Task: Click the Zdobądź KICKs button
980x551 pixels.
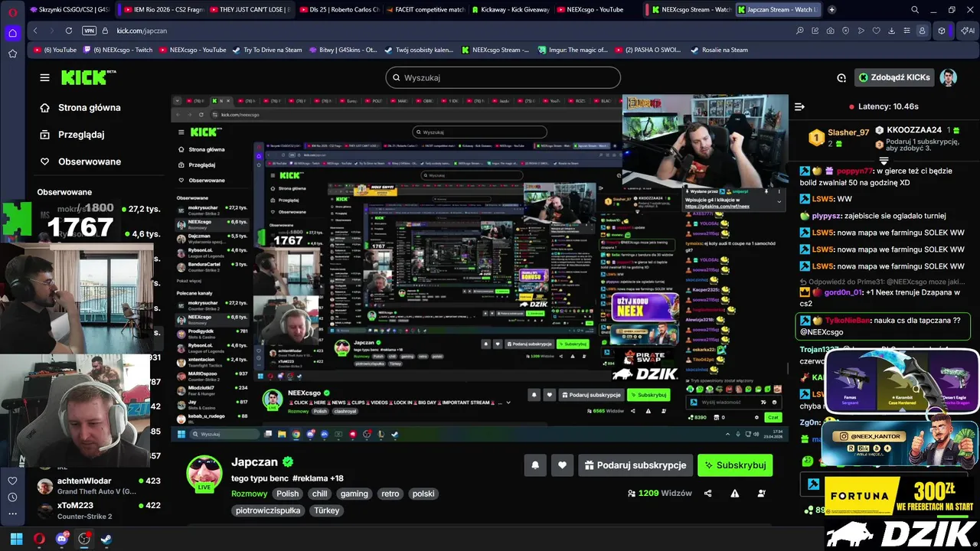Action: click(895, 77)
